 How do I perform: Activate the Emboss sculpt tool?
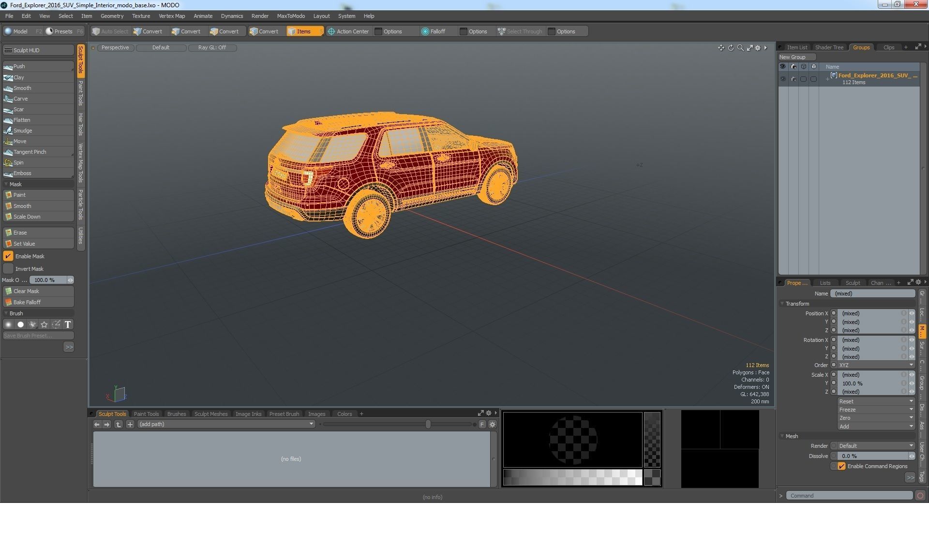click(38, 173)
